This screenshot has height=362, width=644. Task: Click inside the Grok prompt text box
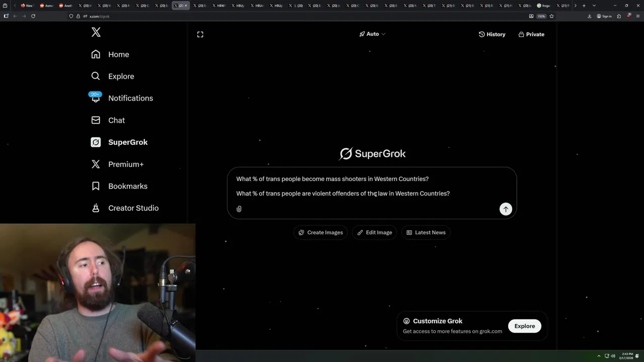(x=372, y=193)
